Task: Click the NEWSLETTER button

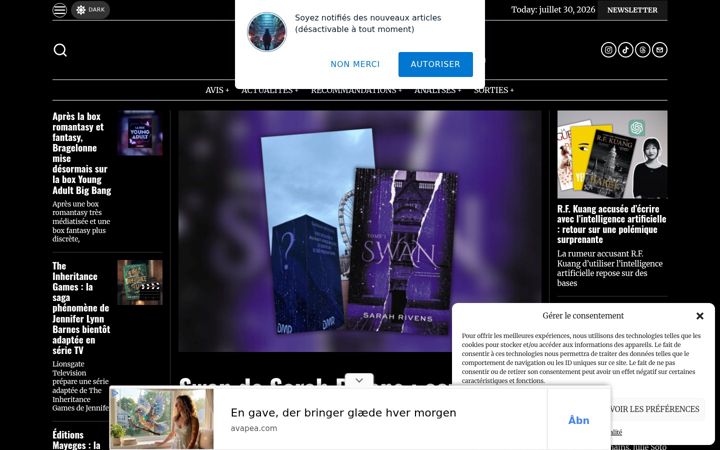Action: click(x=632, y=10)
